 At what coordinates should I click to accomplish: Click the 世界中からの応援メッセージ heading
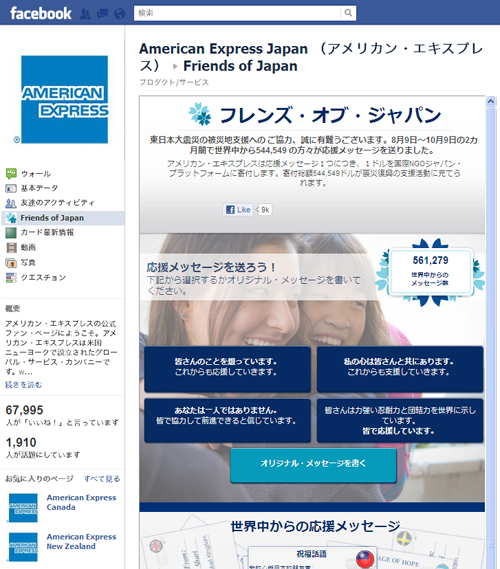pos(315,526)
